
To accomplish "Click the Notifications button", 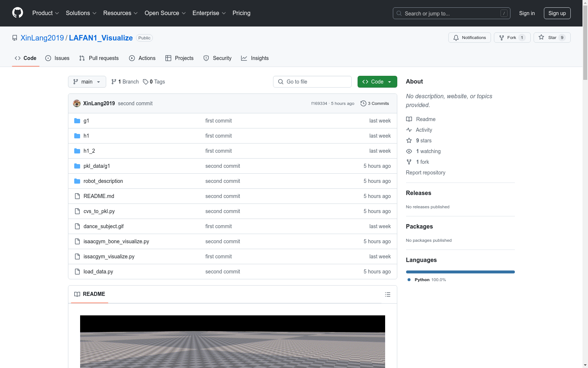I will [469, 38].
